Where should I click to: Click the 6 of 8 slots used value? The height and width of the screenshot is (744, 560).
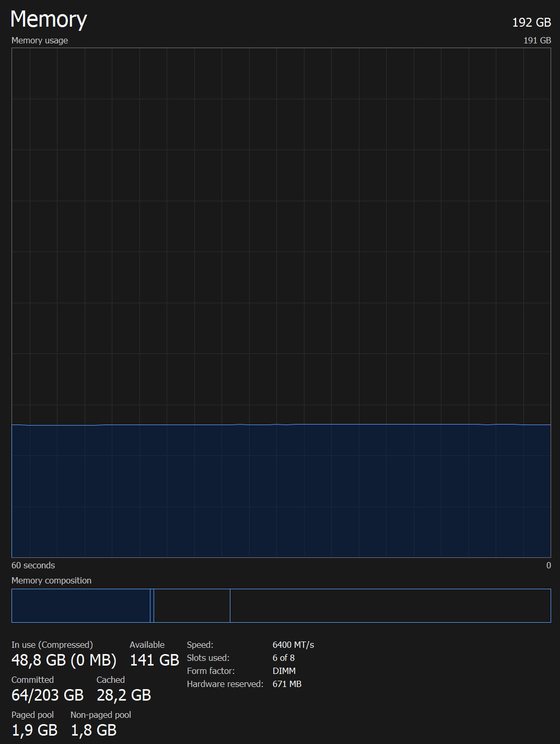pos(283,658)
